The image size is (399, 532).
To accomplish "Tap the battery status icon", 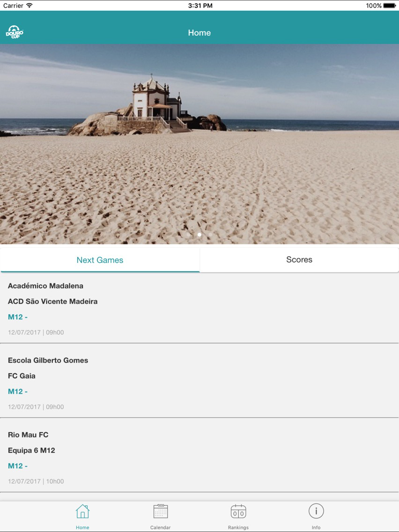I will tap(390, 6).
